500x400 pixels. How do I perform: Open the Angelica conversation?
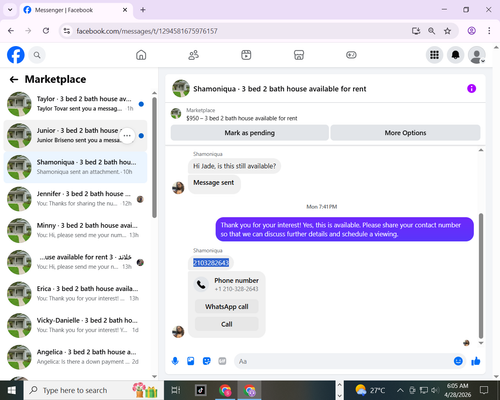(76, 357)
